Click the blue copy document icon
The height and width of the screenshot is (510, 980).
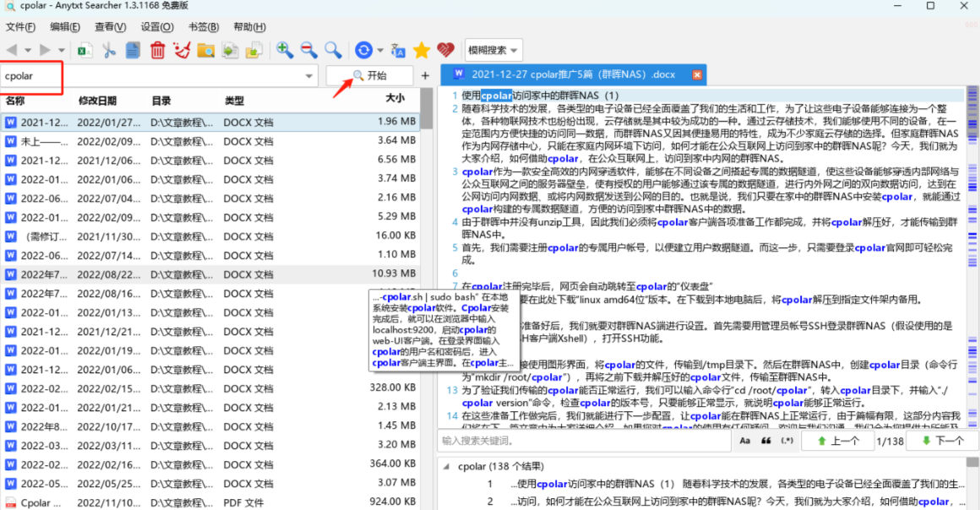[133, 51]
